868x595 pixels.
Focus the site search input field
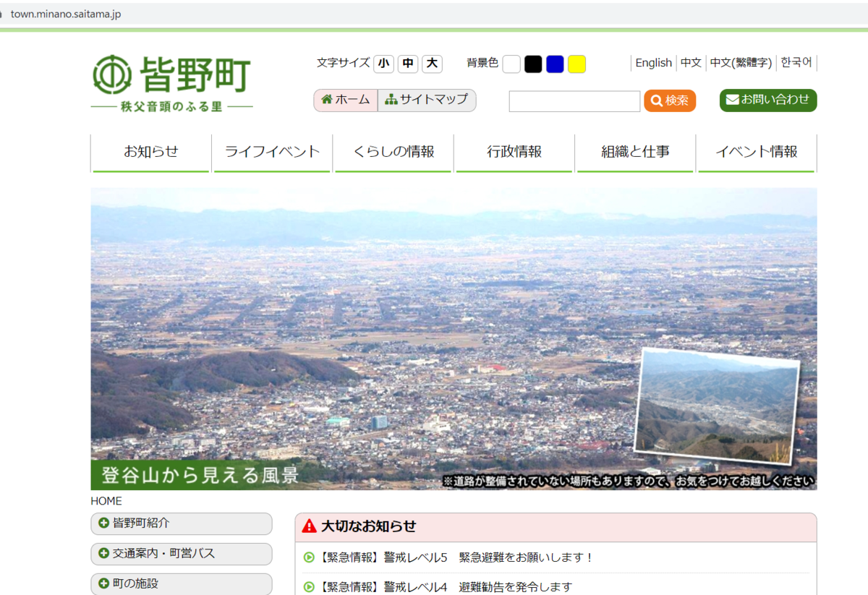(x=574, y=101)
